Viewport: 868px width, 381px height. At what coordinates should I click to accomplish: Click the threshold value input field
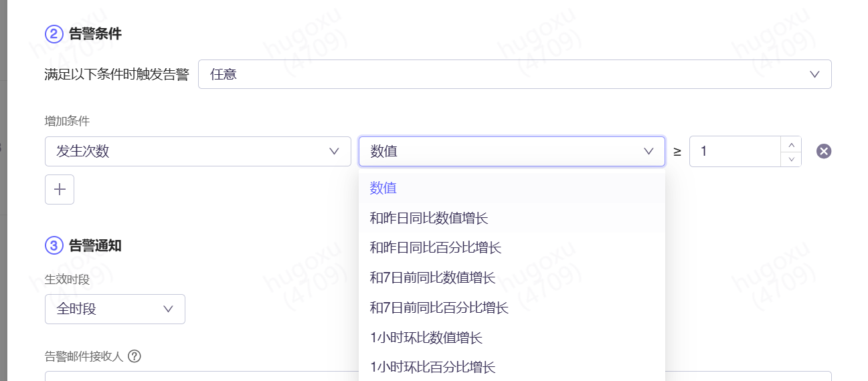tap(735, 152)
